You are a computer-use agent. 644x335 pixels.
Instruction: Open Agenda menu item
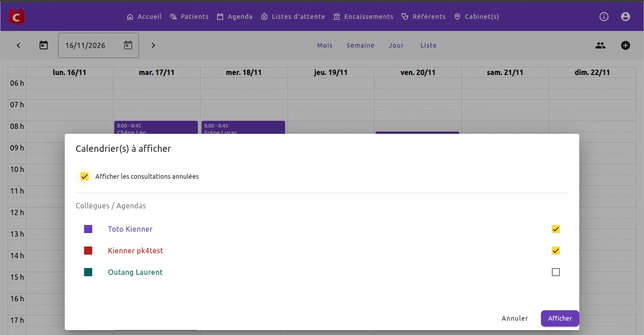pyautogui.click(x=235, y=17)
